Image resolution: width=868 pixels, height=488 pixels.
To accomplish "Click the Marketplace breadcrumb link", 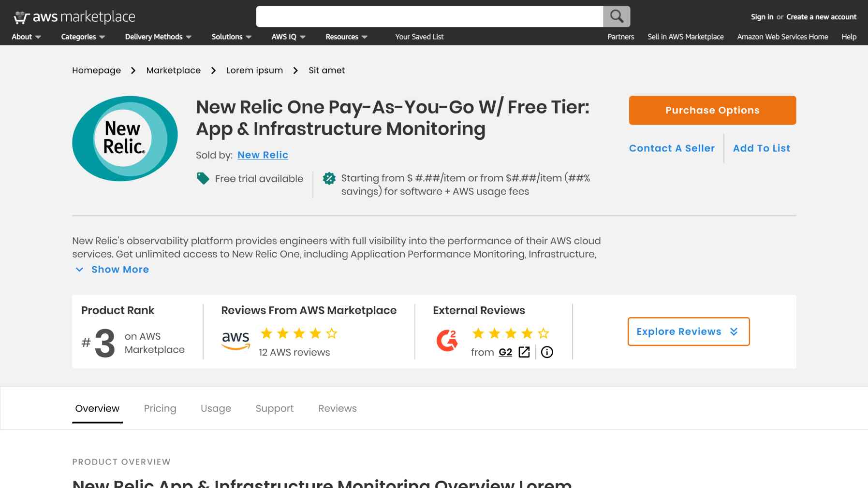I will click(x=174, y=70).
